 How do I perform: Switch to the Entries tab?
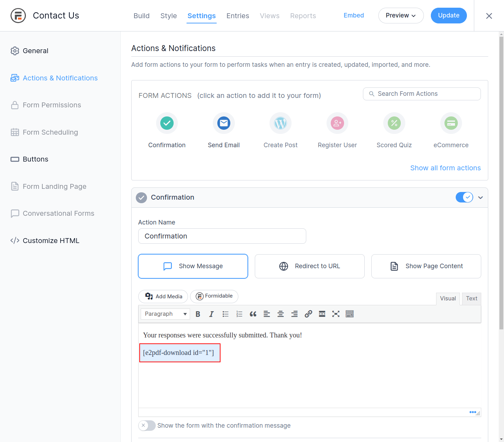(238, 16)
